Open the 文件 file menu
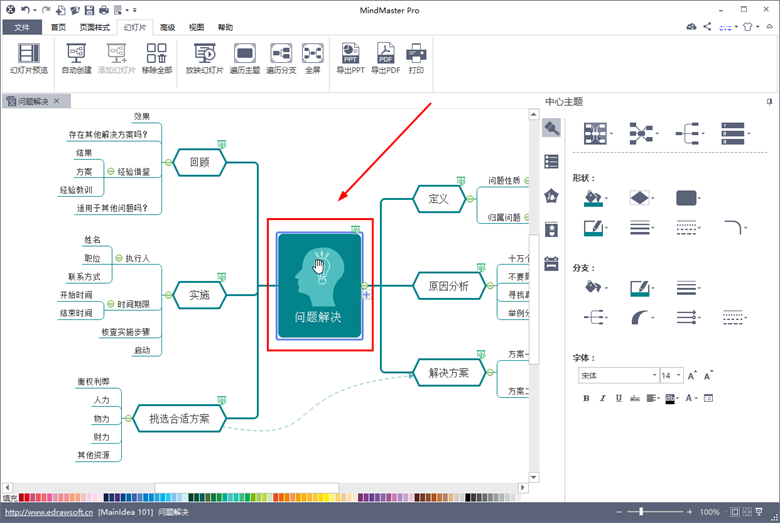The image size is (780, 523). pyautogui.click(x=22, y=27)
